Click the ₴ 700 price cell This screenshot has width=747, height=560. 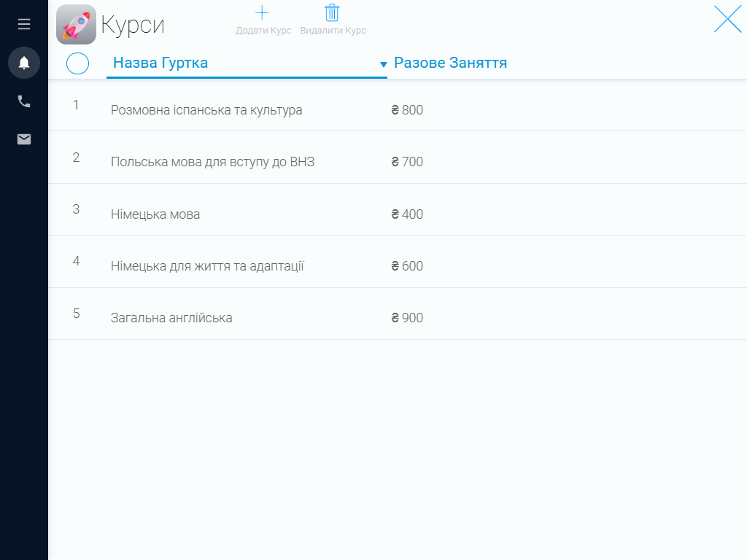click(x=407, y=162)
